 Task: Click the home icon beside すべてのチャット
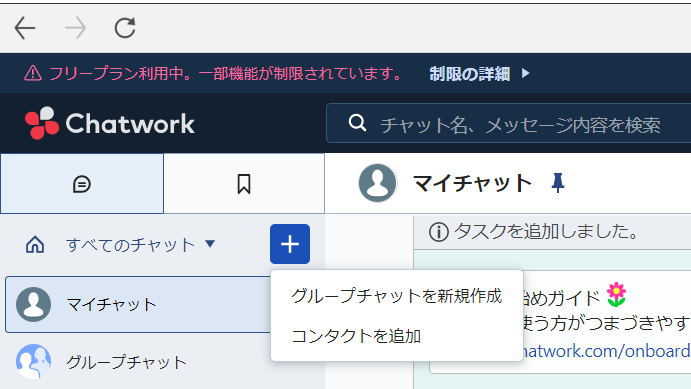tap(35, 244)
